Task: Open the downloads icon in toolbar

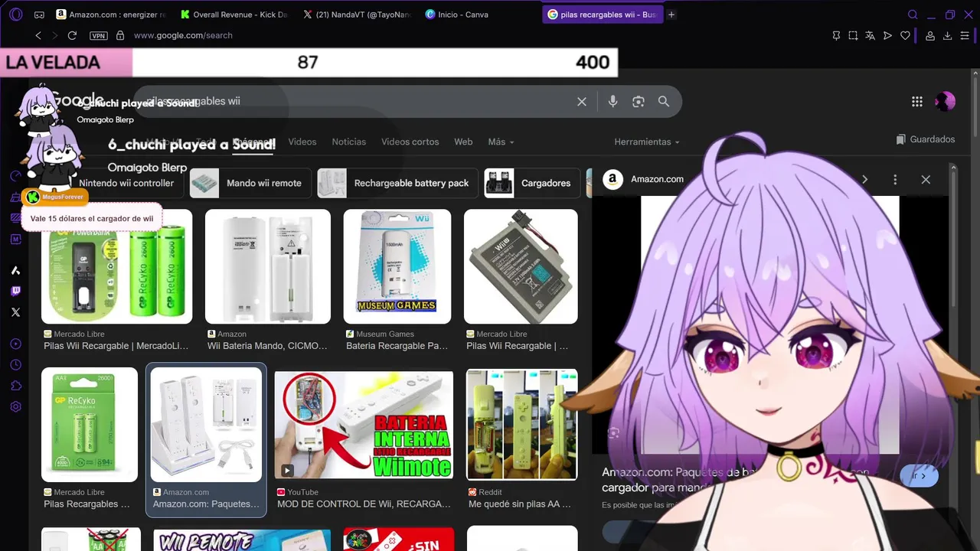Action: pyautogui.click(x=948, y=35)
